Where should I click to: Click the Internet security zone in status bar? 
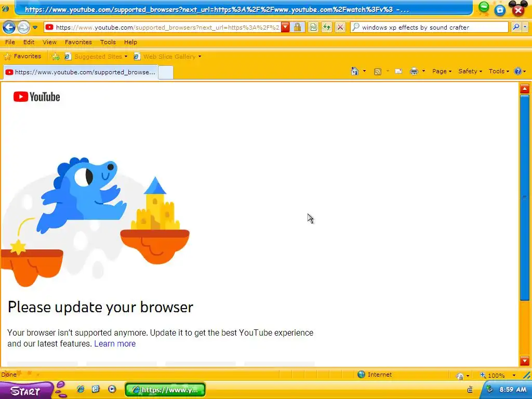(375, 375)
